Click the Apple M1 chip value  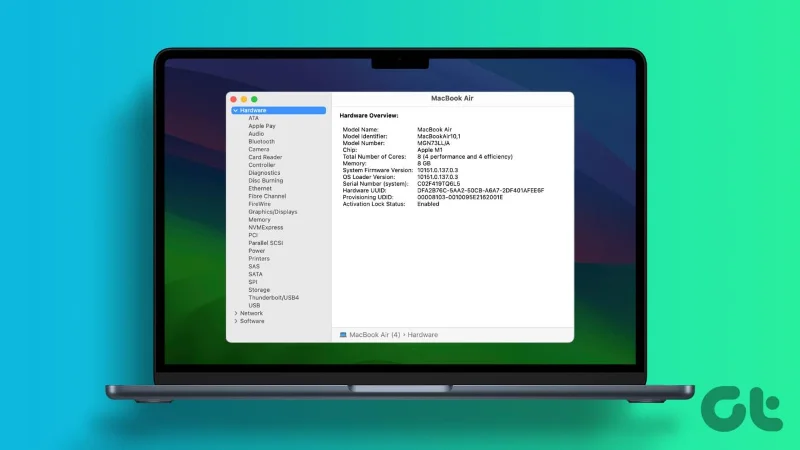(x=430, y=150)
